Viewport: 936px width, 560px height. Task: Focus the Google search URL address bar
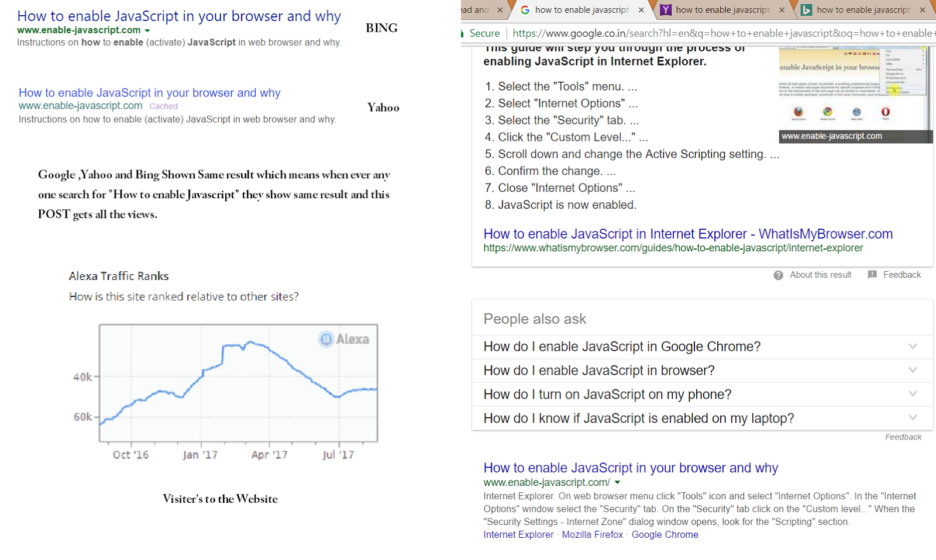coord(723,33)
